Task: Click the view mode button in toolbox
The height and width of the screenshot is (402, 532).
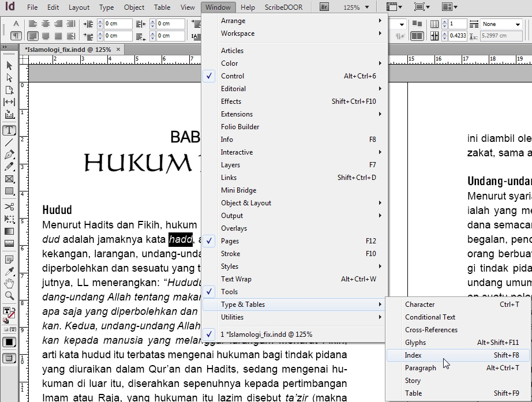Action: pos(9,358)
